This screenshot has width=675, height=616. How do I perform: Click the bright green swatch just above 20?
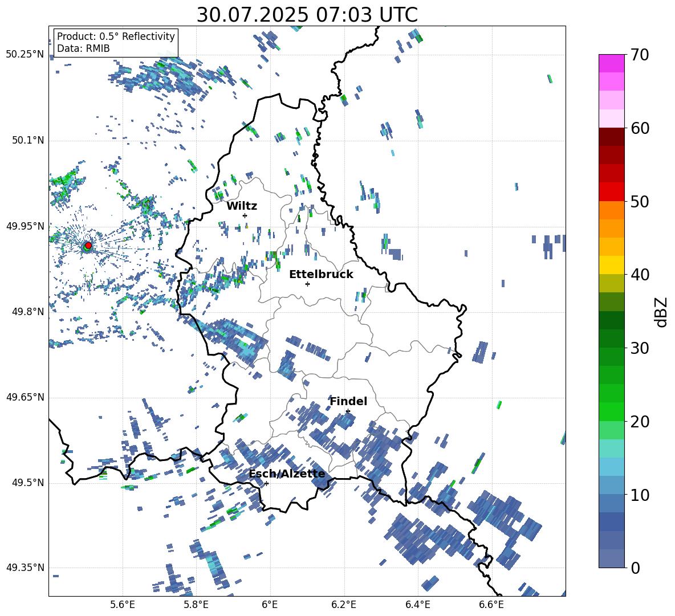point(611,411)
